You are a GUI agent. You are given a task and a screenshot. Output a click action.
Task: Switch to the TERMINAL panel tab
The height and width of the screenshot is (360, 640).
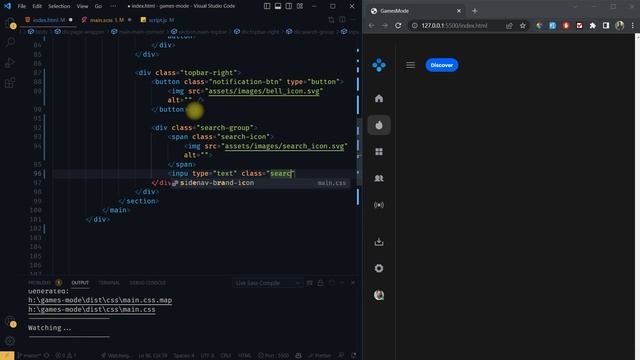pyautogui.click(x=109, y=282)
